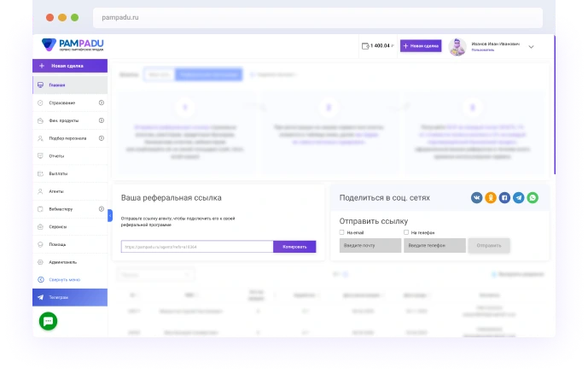
Task: Click the "Введите почту" input field
Action: point(370,246)
